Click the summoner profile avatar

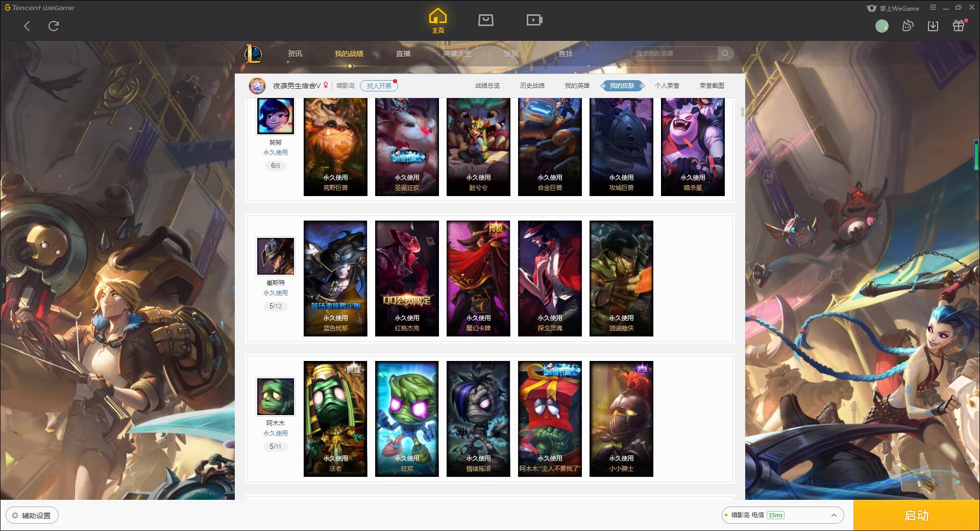coord(257,86)
